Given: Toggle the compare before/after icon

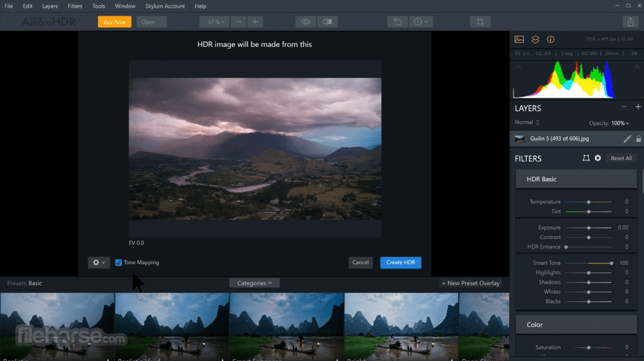Looking at the screenshot, I should (327, 21).
